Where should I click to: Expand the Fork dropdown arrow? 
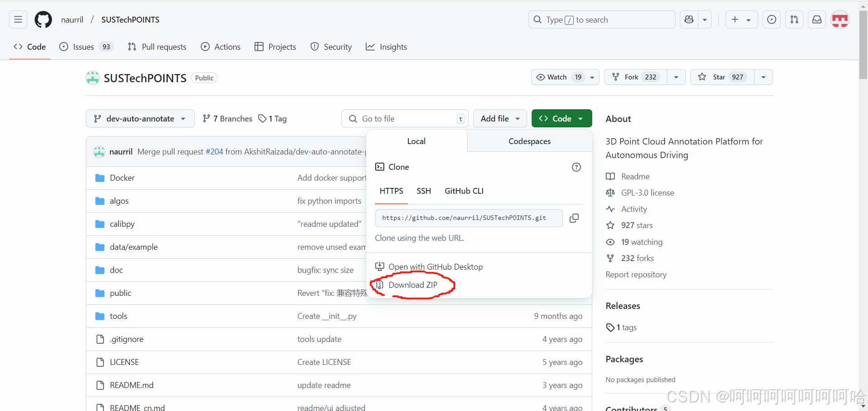coord(676,77)
